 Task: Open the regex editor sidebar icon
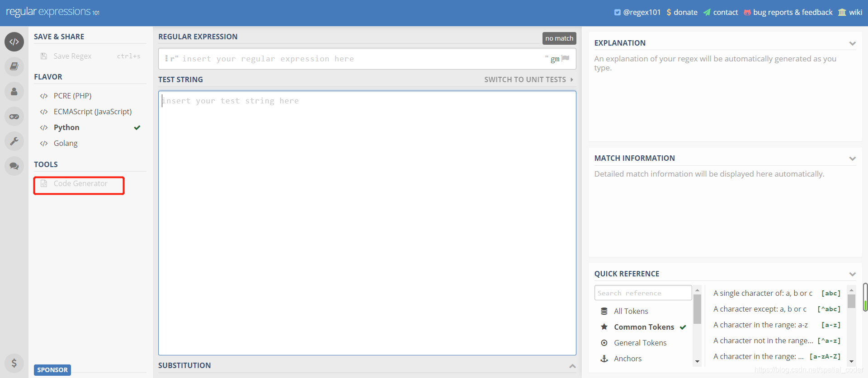(14, 42)
